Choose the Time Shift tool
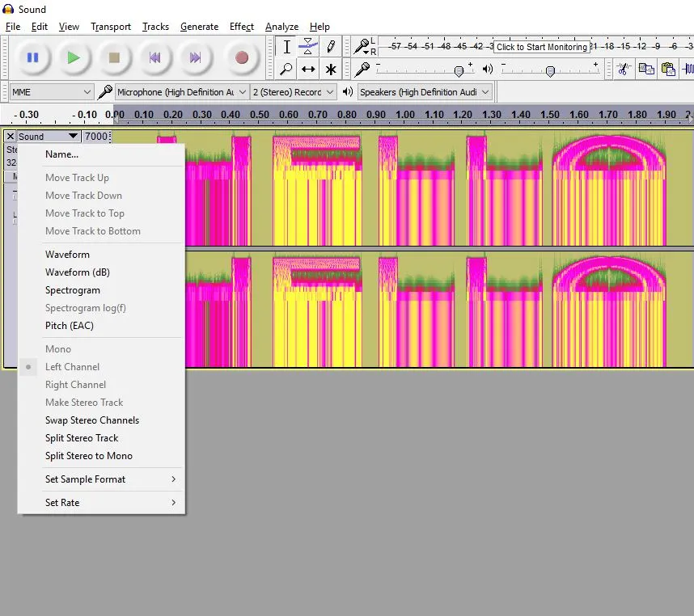694x616 pixels. tap(307, 70)
